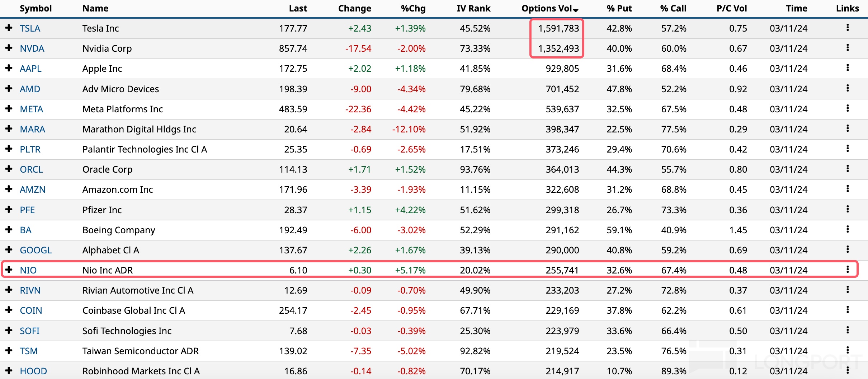Image resolution: width=868 pixels, height=379 pixels.
Task: Open the META symbol link
Action: (32, 109)
